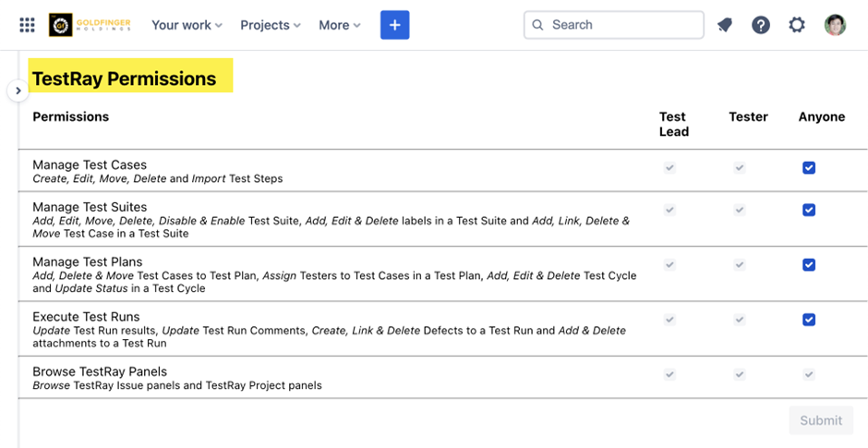Click the blue plus create button

(394, 25)
